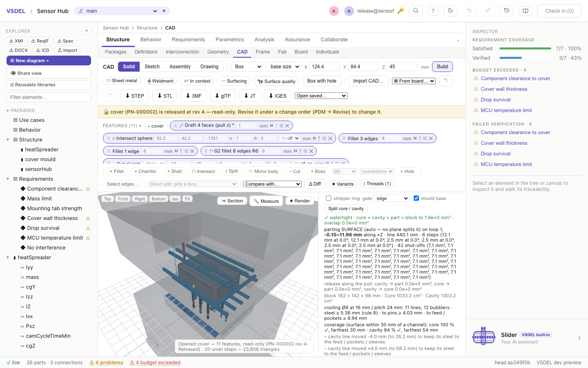This screenshot has height=368, width=588.
Task: Click the Satisfied coverage progress bar
Action: (x=525, y=49)
